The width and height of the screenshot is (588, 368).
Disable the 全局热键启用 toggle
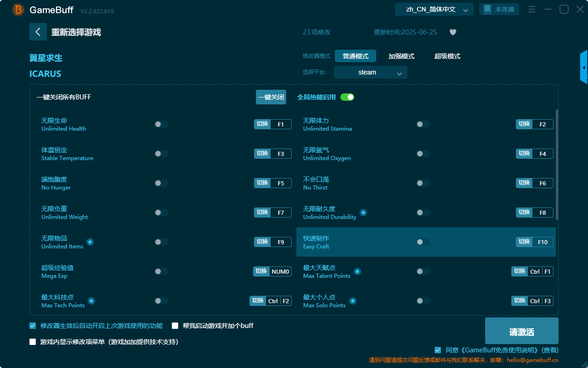click(x=347, y=97)
